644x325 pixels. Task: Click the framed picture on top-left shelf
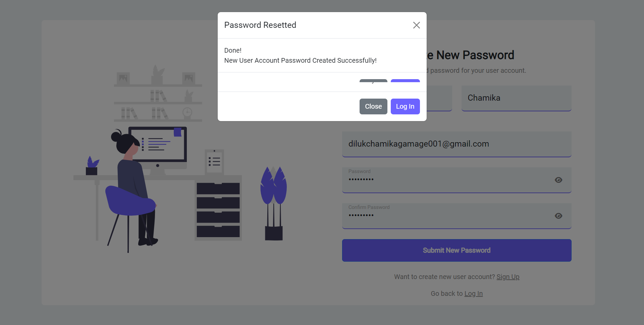[123, 78]
